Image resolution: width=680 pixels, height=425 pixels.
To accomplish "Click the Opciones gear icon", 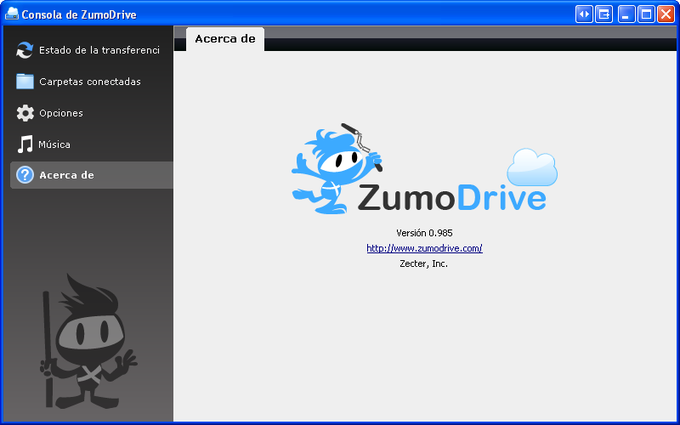I will pos(25,113).
